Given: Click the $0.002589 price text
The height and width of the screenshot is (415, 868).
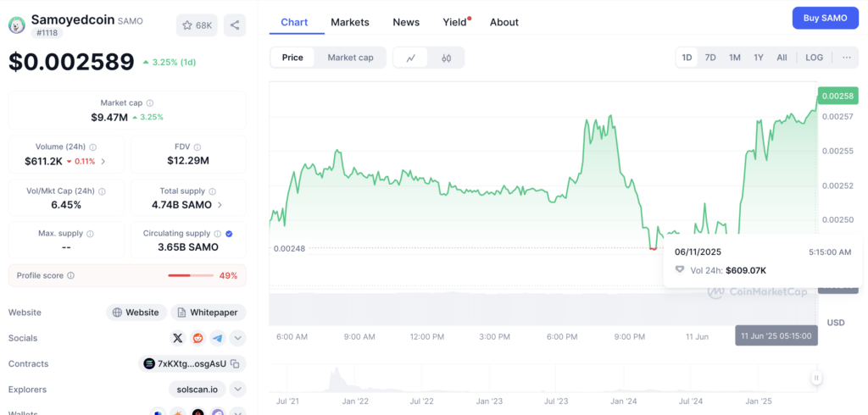Looking at the screenshot, I should pos(71,62).
